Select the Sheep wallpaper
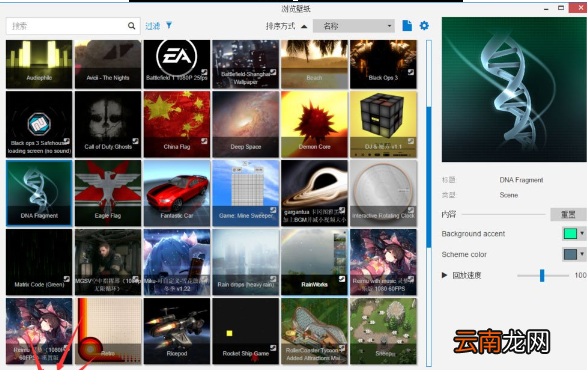This screenshot has width=587, height=370. coord(383,331)
